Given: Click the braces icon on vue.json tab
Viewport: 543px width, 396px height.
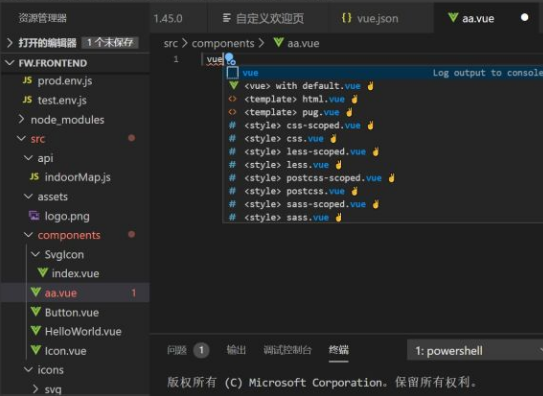Looking at the screenshot, I should 347,18.
